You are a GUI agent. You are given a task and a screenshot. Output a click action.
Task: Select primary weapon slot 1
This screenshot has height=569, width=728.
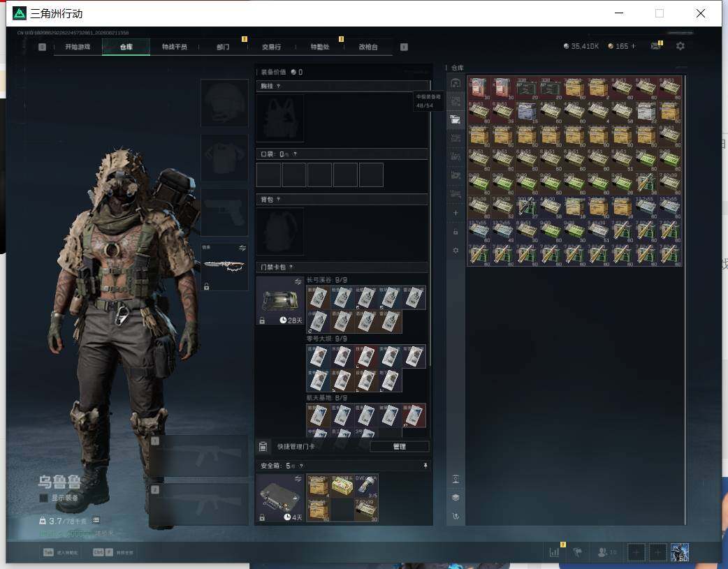198,456
